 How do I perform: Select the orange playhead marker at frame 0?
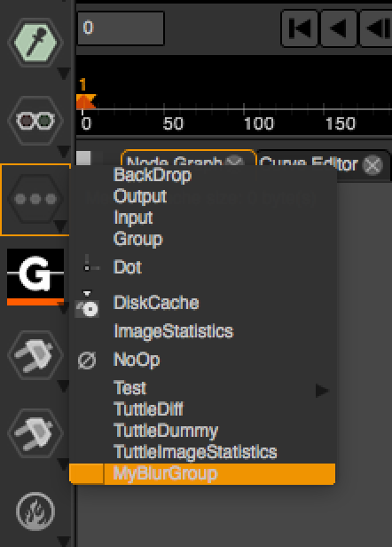click(85, 101)
